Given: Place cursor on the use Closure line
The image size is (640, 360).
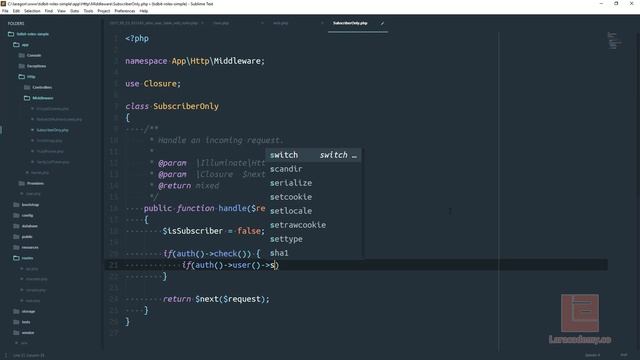Looking at the screenshot, I should (153, 84).
